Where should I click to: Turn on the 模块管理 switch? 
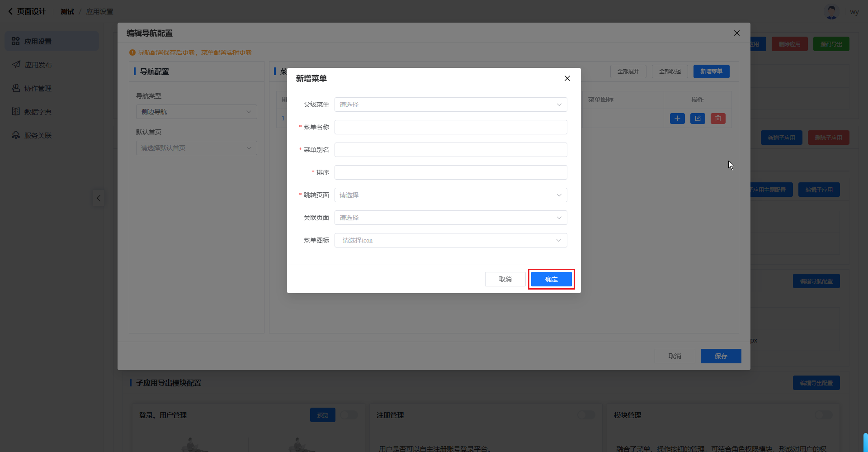tap(823, 415)
